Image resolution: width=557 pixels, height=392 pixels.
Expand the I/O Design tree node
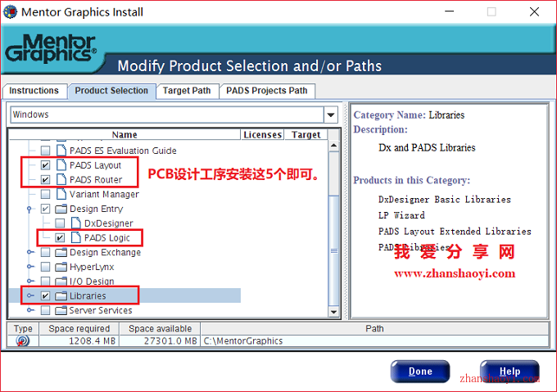(30, 282)
